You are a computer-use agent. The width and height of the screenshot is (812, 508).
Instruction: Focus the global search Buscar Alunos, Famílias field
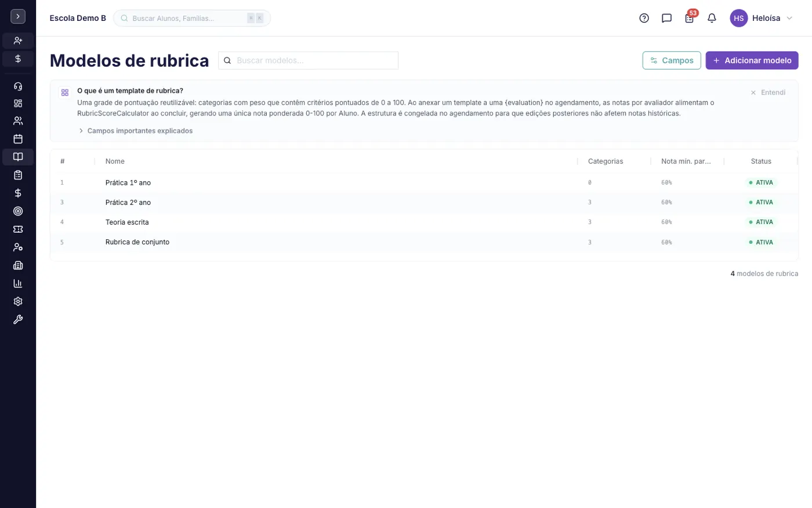click(192, 18)
